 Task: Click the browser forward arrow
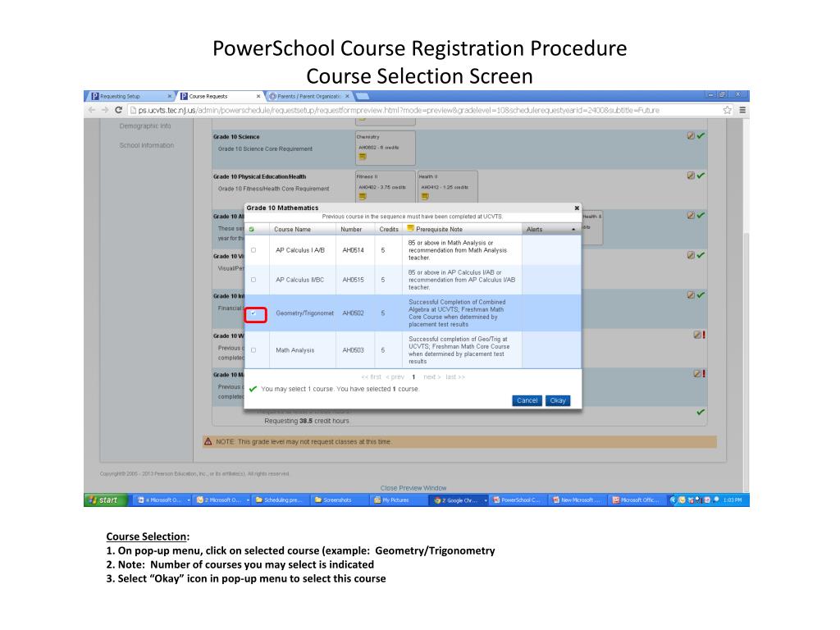pos(105,110)
